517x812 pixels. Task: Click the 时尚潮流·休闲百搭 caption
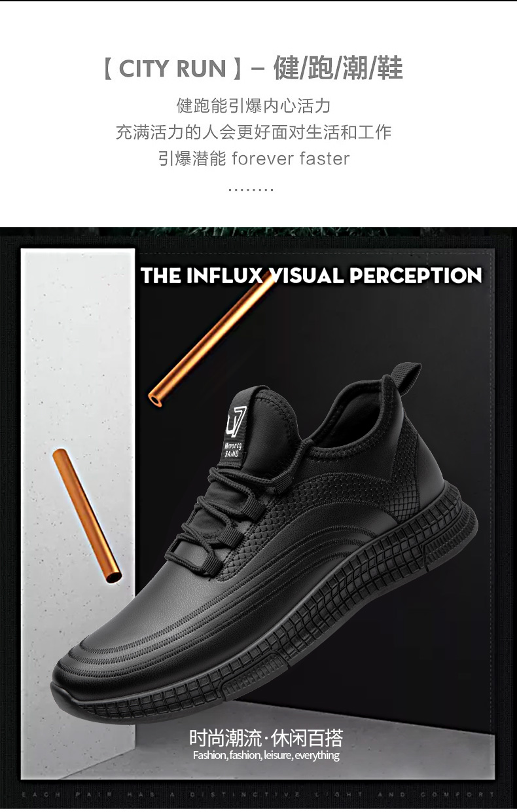coord(266,738)
